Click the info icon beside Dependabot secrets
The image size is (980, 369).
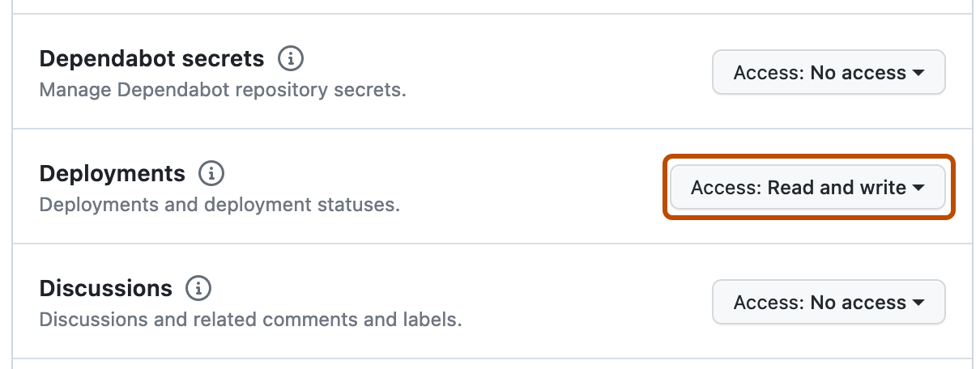[x=291, y=58]
